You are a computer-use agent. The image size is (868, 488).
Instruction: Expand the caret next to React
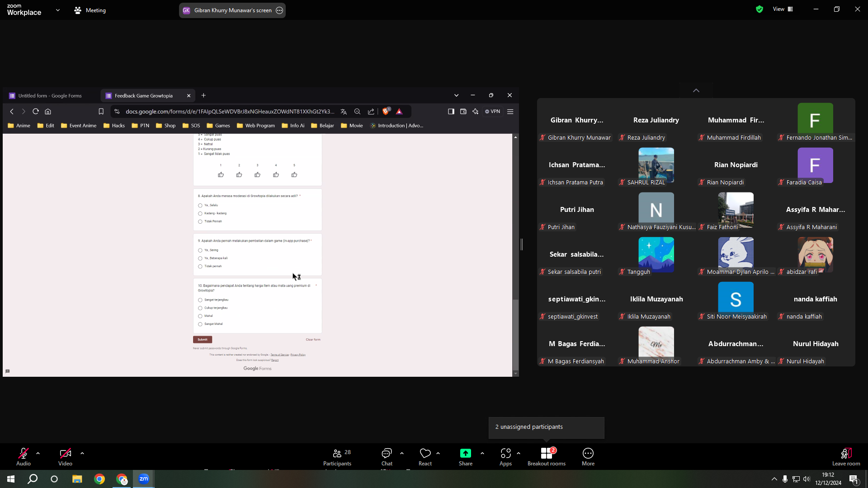coord(438,453)
